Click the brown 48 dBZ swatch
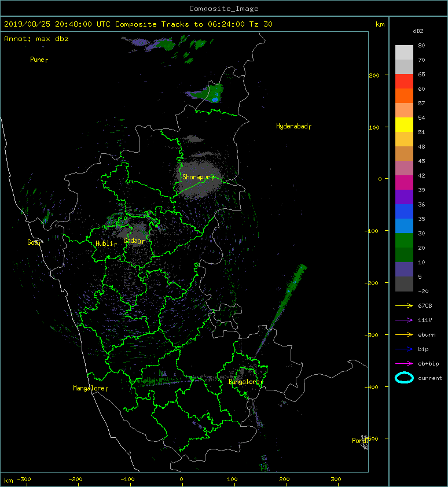This screenshot has width=448, height=487. click(404, 153)
